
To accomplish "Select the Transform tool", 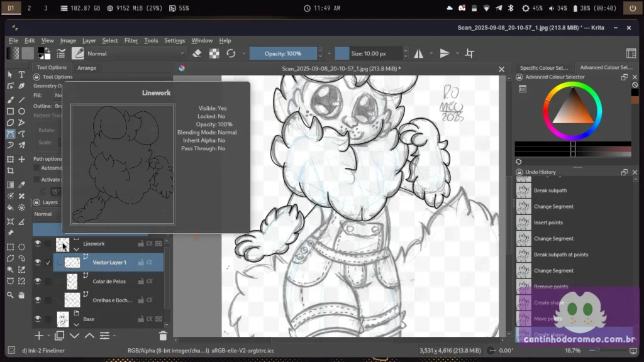I will coord(10,159).
